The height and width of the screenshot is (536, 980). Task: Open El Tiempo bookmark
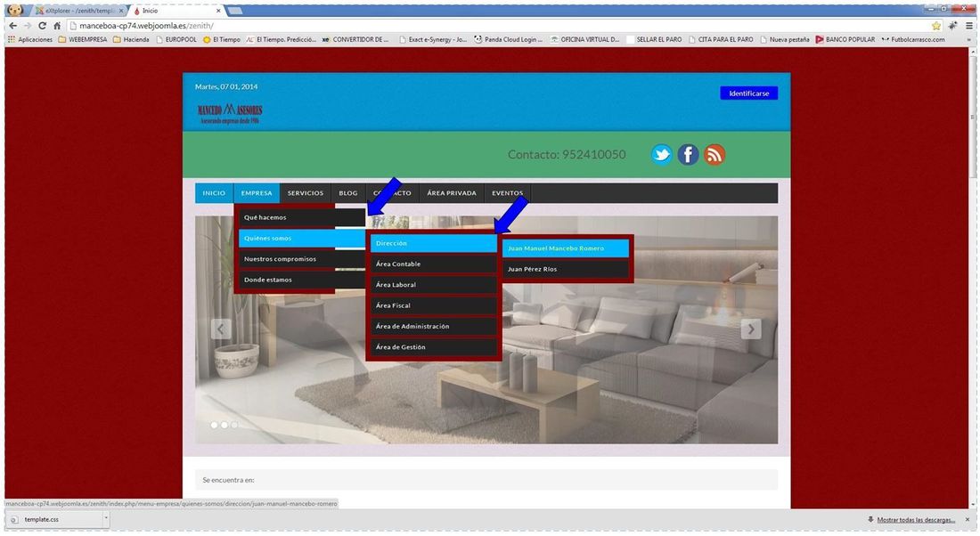coord(221,39)
